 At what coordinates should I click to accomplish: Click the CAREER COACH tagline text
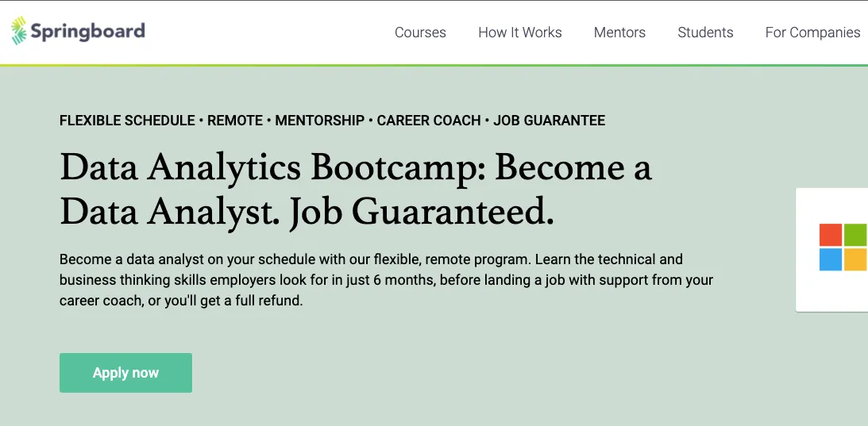[x=429, y=121]
